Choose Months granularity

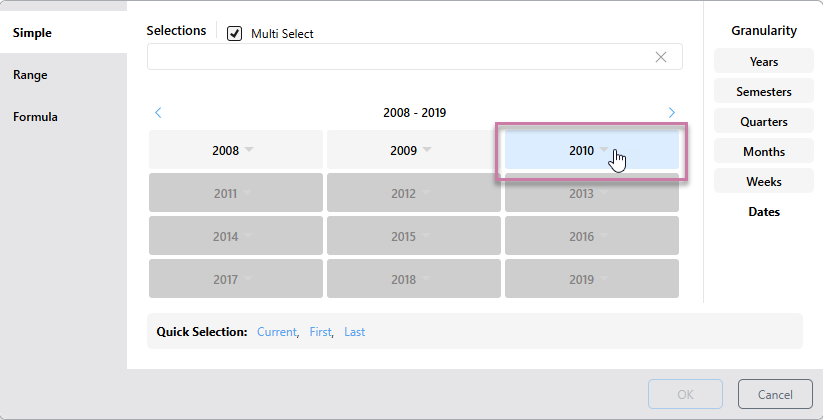(x=764, y=152)
